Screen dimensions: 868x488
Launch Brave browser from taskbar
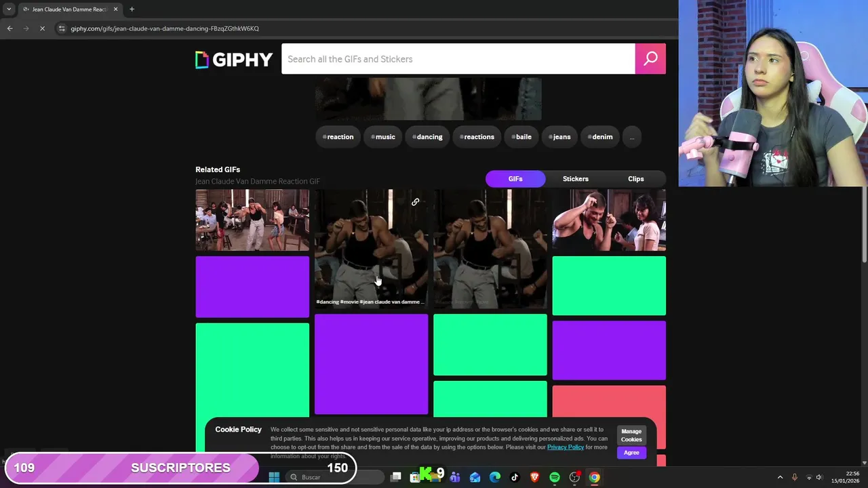(534, 477)
